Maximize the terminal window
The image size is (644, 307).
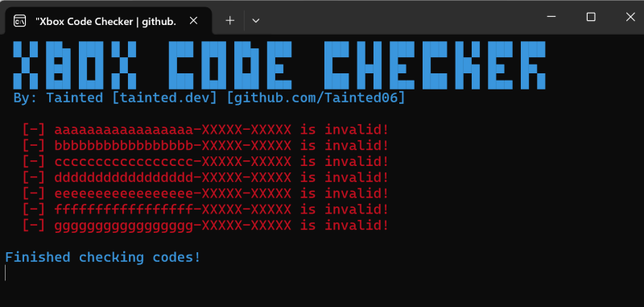(x=591, y=17)
